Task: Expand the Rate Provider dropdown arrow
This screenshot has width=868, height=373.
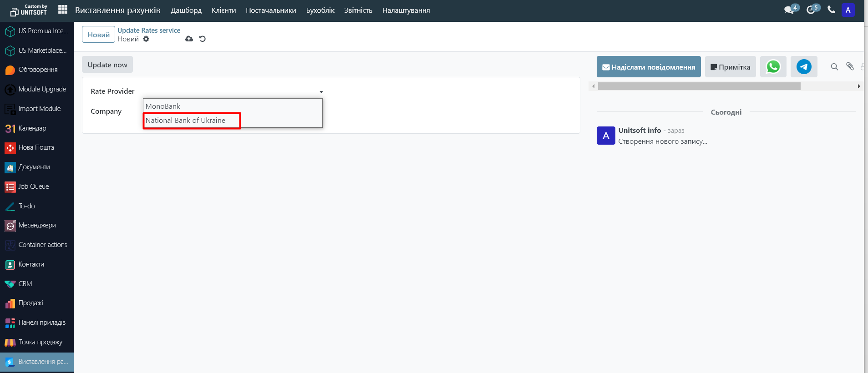Action: pos(321,92)
